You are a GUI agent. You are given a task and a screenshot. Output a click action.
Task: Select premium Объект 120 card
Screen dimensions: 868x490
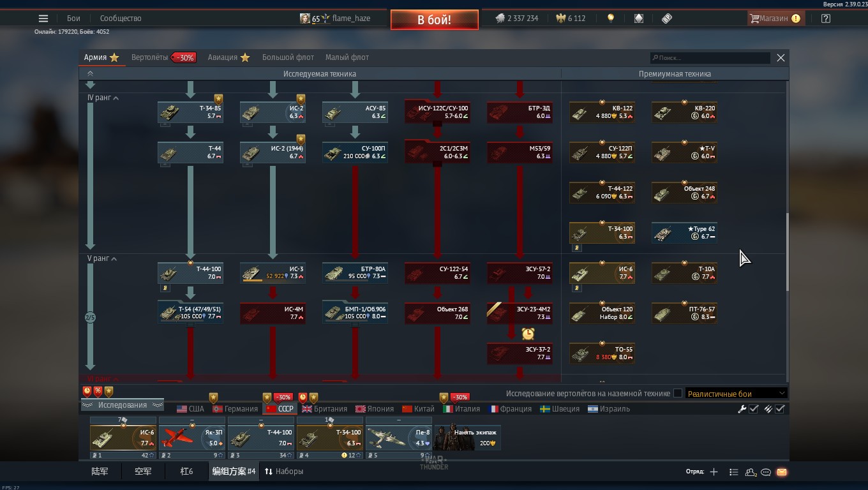point(602,313)
